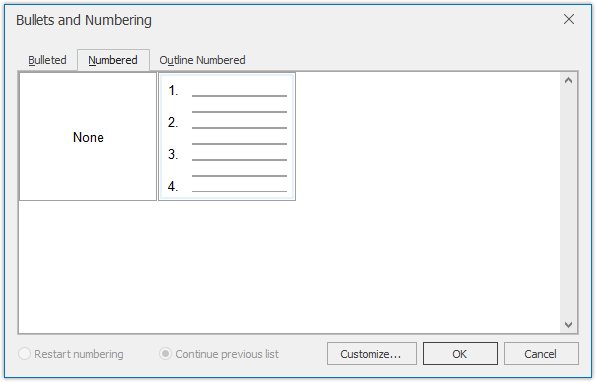Screen dimensions: 596x382
Task: Open the Customize… dialog
Action: click(x=371, y=354)
